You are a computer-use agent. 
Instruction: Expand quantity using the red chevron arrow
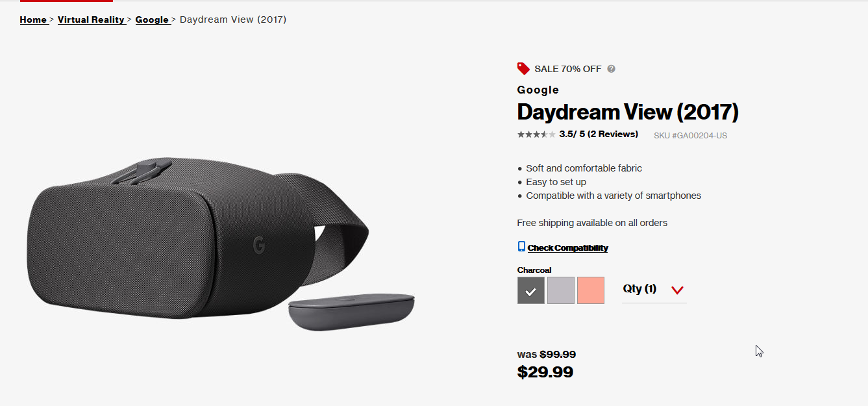coord(678,290)
